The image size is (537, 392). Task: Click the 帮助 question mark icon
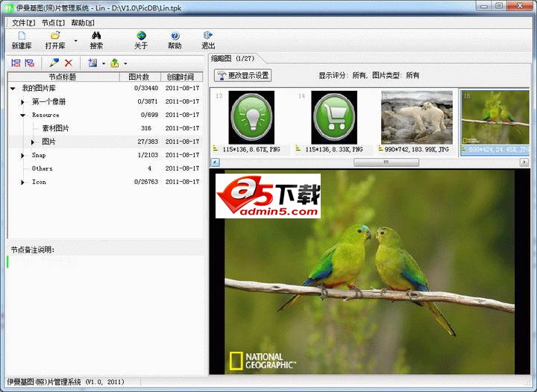coord(175,36)
